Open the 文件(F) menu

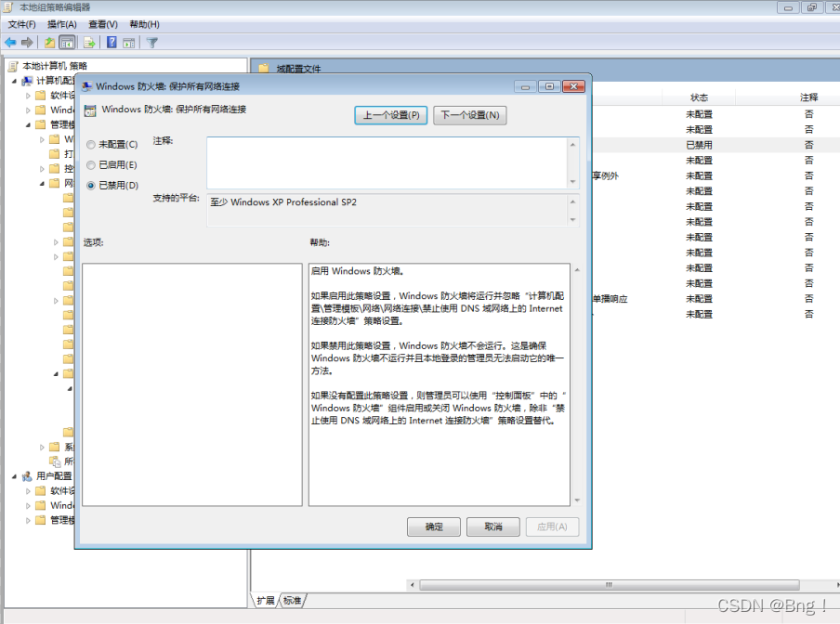(x=22, y=24)
